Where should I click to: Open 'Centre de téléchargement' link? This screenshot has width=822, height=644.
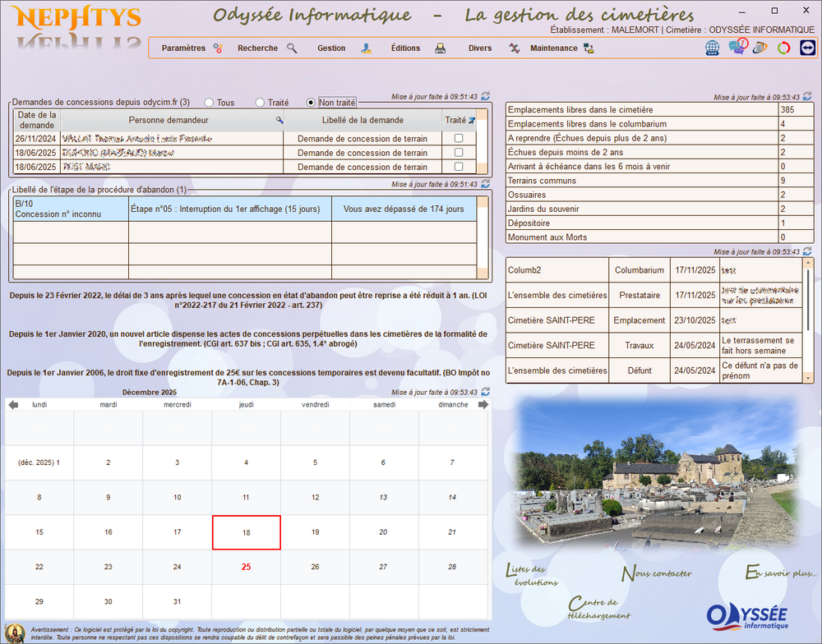pos(599,609)
